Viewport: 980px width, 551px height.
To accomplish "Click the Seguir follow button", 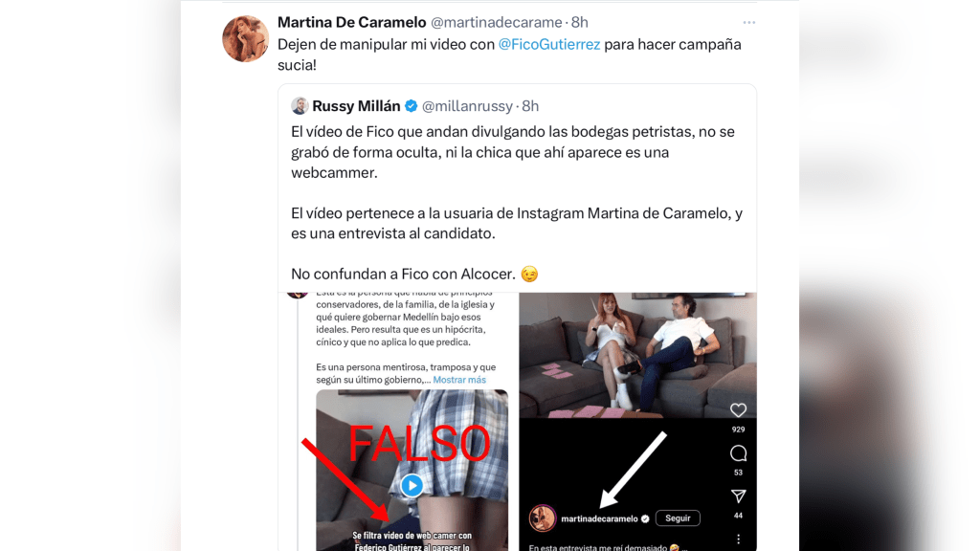I will (678, 518).
